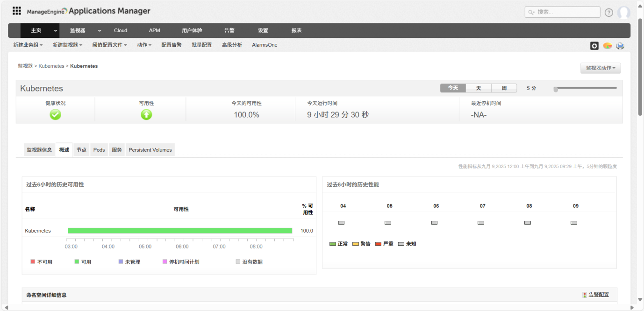Open AlarmsOne from the toolbar
This screenshot has width=644, height=311.
pos(265,45)
